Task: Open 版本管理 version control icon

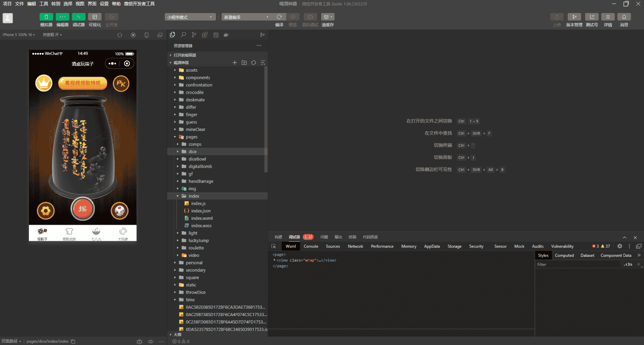Action: (x=574, y=17)
